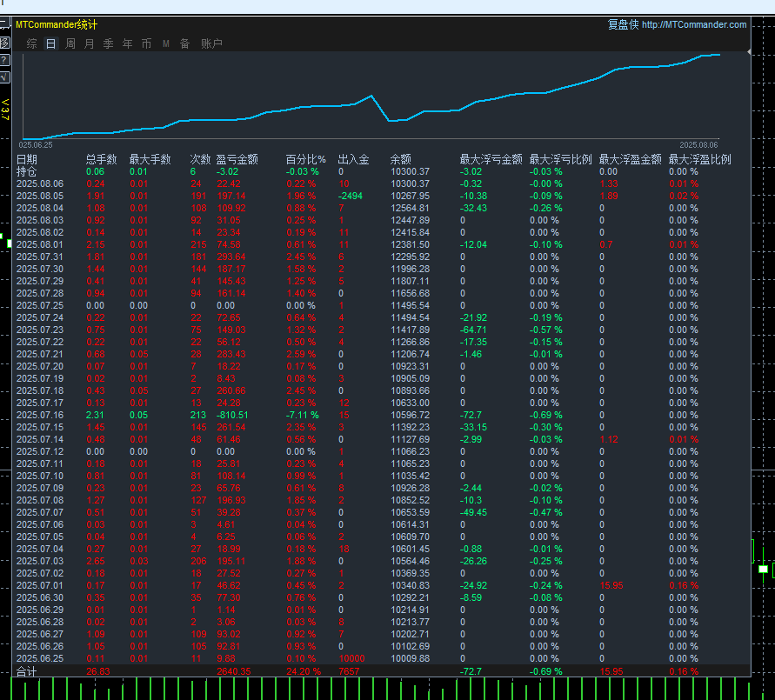
Task: Switch to the 年 yearly tab
Action: coord(127,43)
